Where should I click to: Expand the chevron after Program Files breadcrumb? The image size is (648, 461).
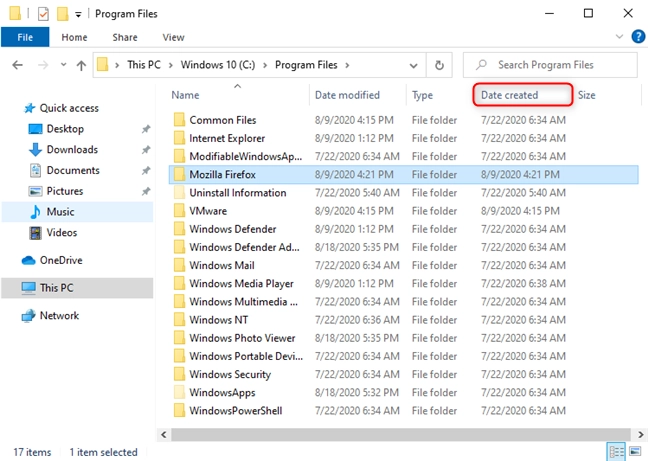(347, 65)
